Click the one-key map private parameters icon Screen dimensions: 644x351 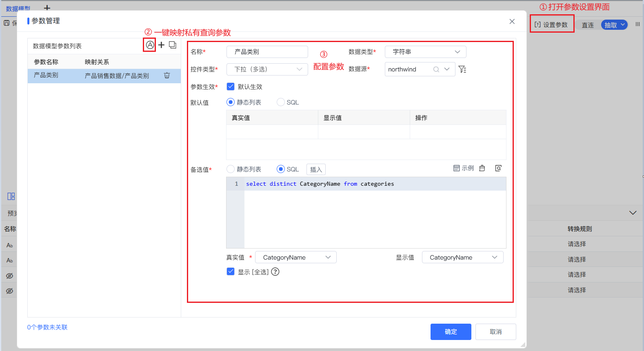pos(150,45)
